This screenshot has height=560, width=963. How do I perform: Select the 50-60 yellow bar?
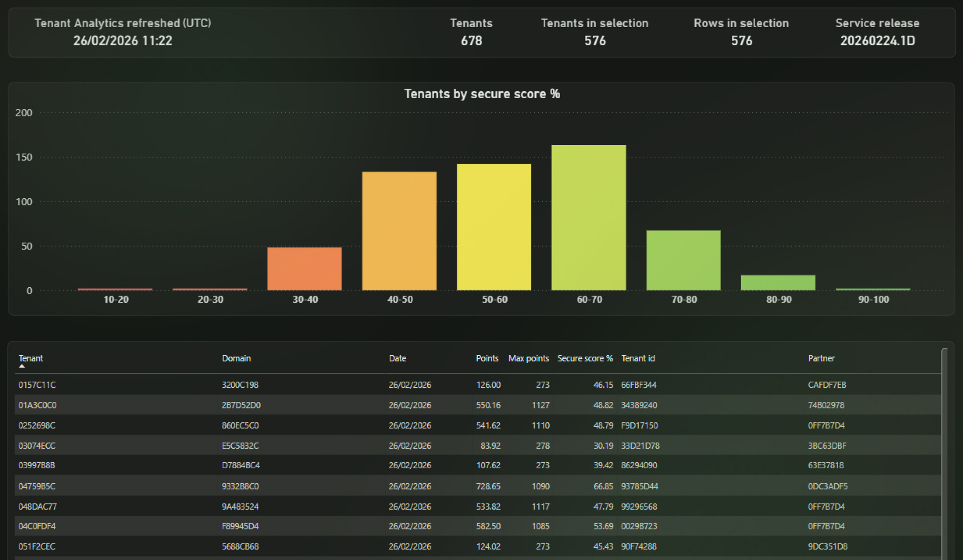pyautogui.click(x=494, y=227)
